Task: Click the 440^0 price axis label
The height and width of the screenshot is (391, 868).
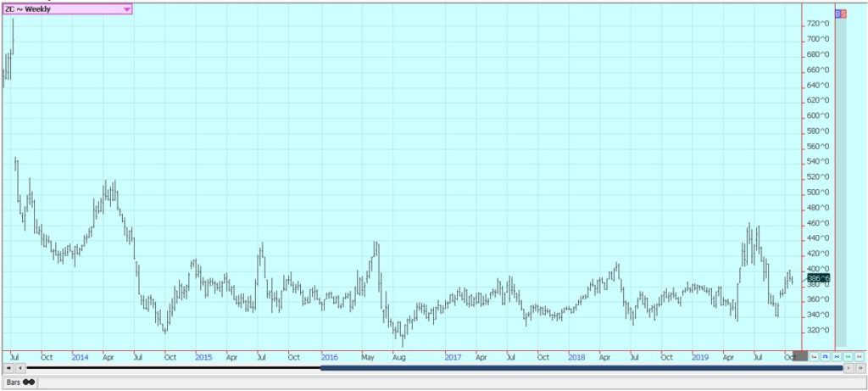Action: [818, 238]
